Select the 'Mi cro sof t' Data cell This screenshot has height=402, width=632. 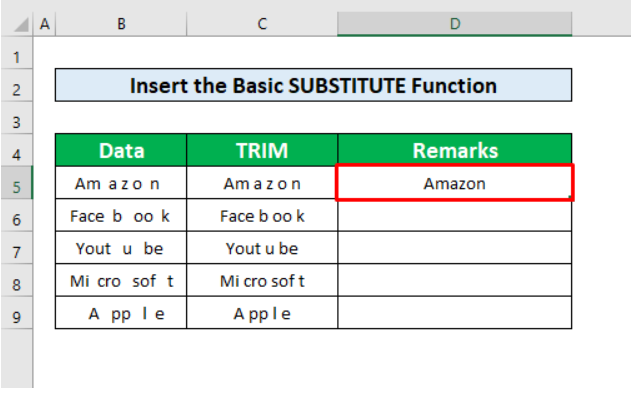tap(121, 281)
